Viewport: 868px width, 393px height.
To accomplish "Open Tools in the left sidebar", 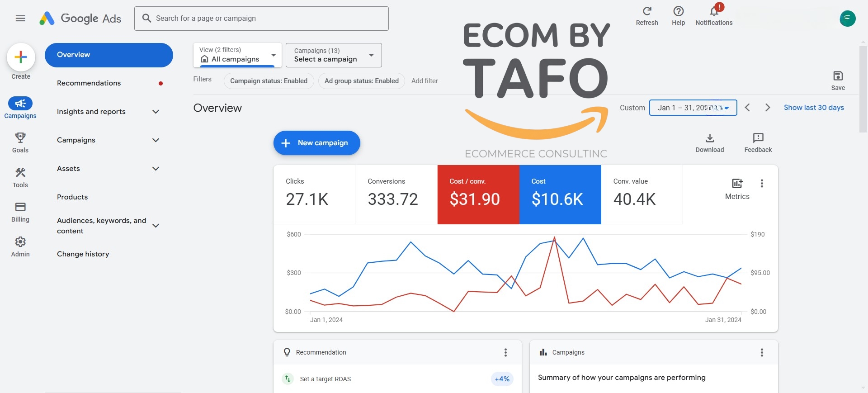I will coord(20,173).
